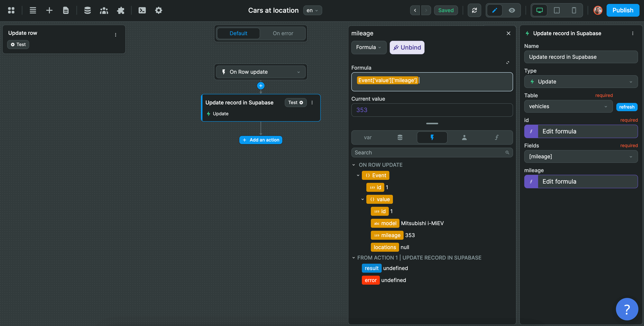Click the formula Search input field
644x326 pixels.
pyautogui.click(x=429, y=153)
